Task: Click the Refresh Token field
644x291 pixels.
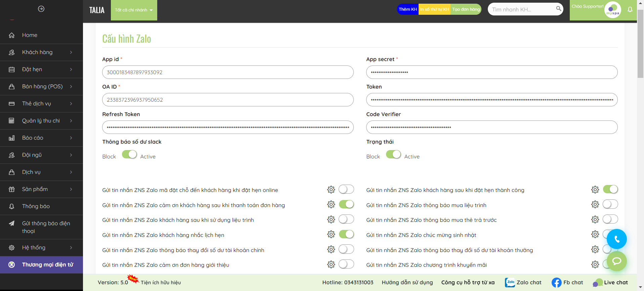Action: [228, 127]
